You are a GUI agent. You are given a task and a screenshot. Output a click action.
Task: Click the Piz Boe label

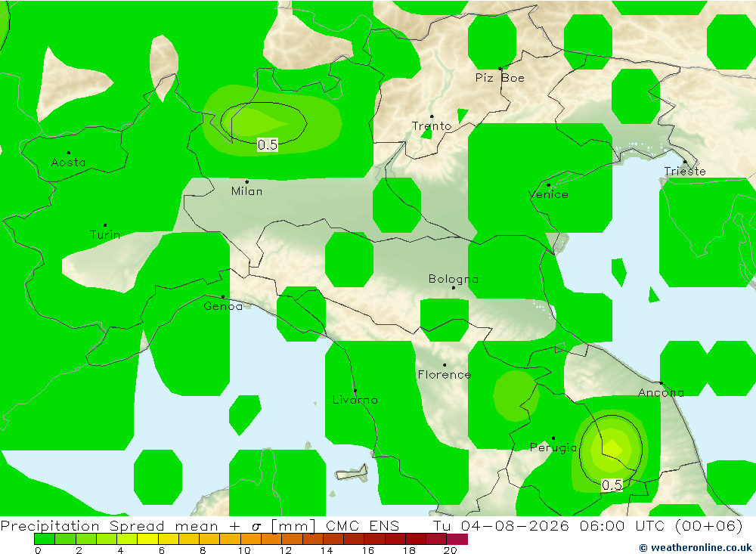(500, 78)
